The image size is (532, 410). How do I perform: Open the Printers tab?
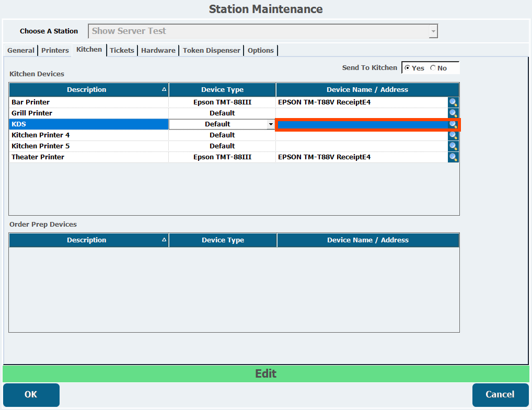[55, 51]
